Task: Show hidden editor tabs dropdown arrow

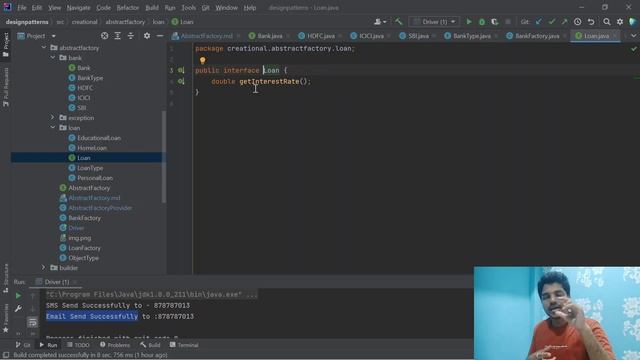Action: click(633, 36)
